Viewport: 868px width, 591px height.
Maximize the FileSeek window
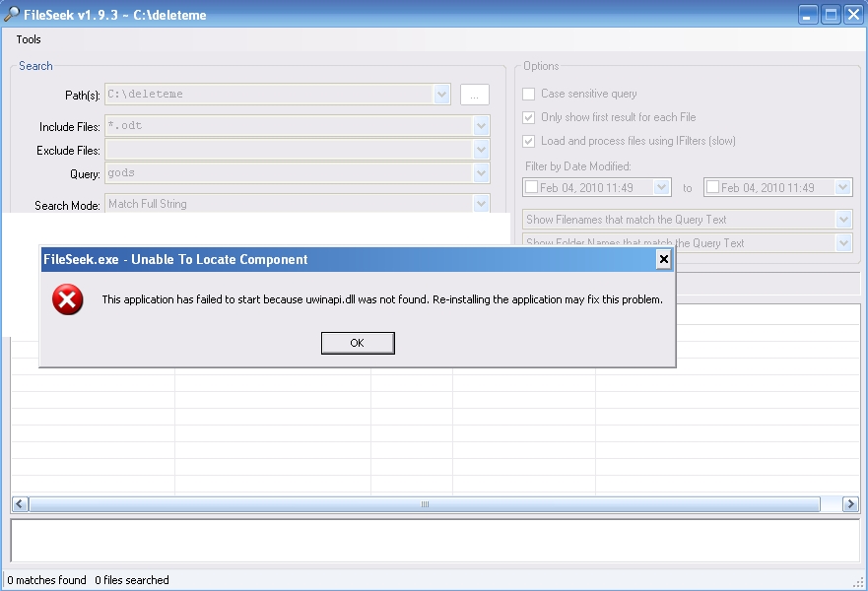tap(831, 15)
